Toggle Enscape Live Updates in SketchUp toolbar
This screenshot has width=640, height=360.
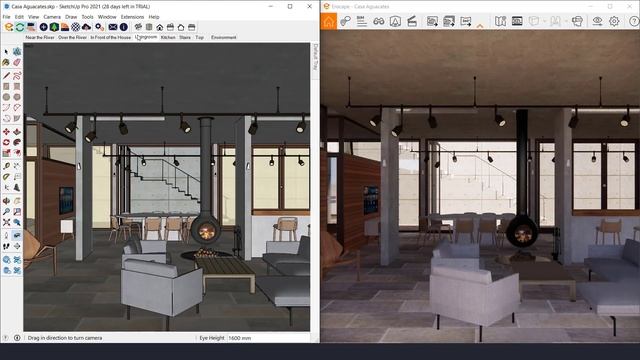click(x=20, y=27)
